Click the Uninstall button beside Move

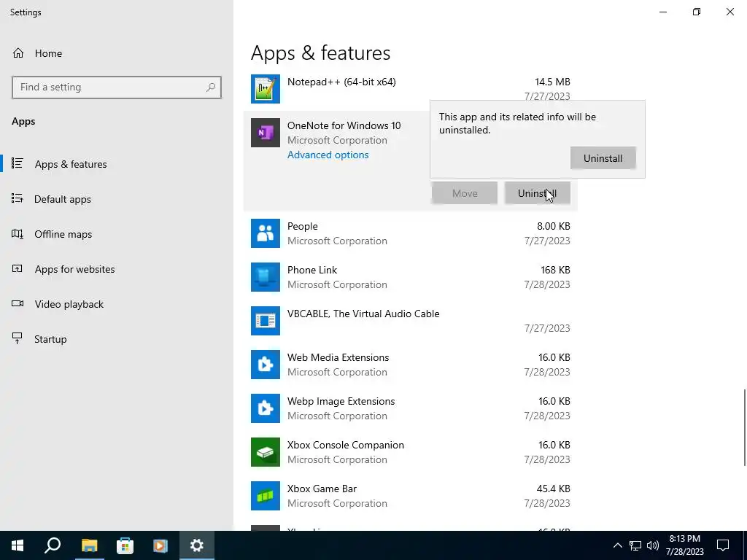538,193
